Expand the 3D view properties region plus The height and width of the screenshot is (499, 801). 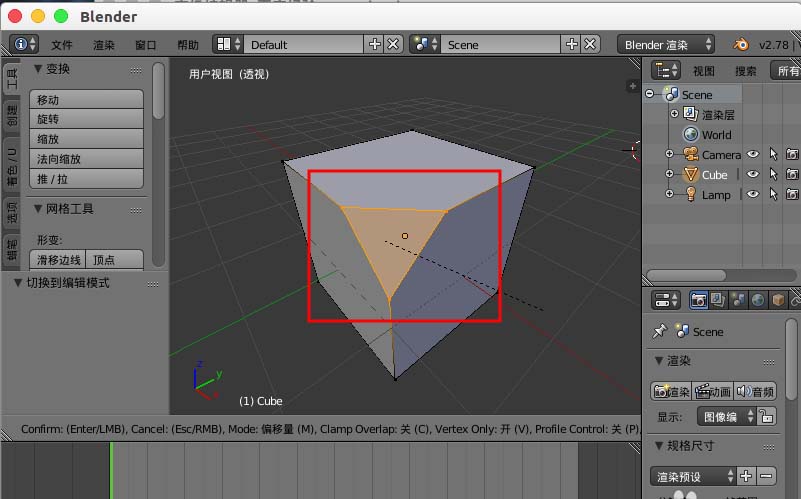(x=632, y=86)
